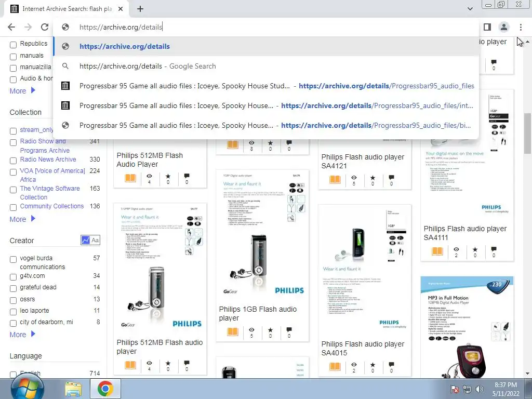This screenshot has width=532, height=399.
Task: Open a new tab with plus icon
Action: 140,9
